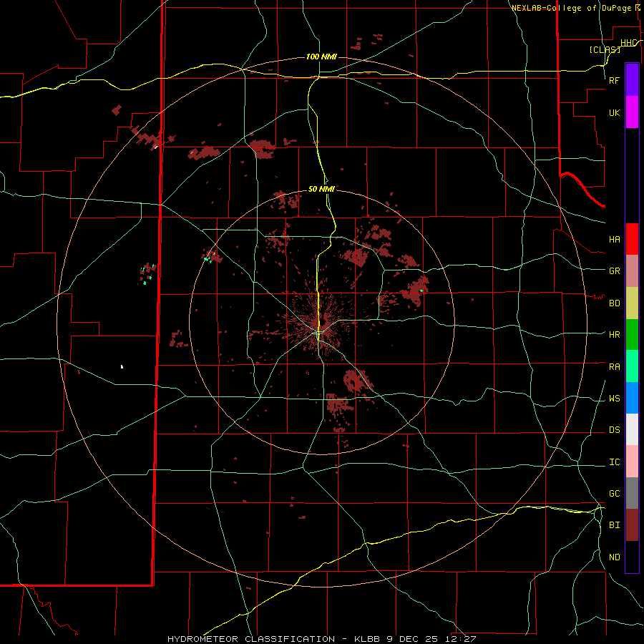Click the RF legend label

tap(614, 80)
